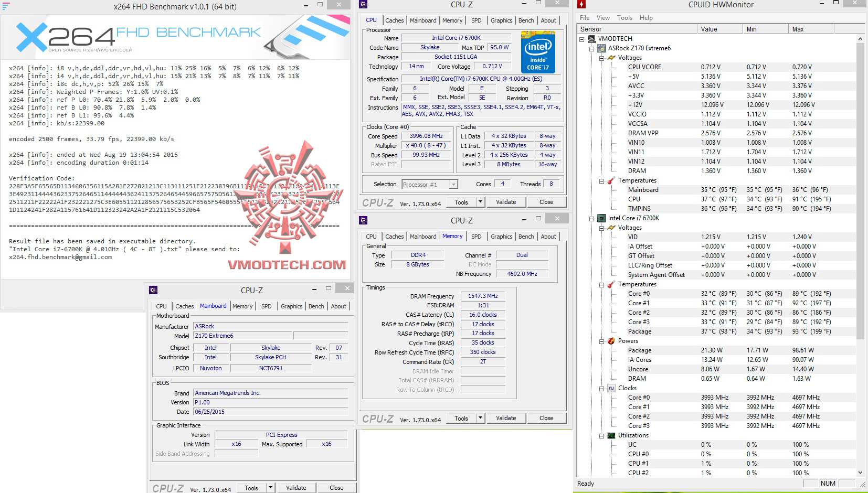Collapse the Clocks node in HWMonitor
The image size is (868, 493).
[x=602, y=388]
